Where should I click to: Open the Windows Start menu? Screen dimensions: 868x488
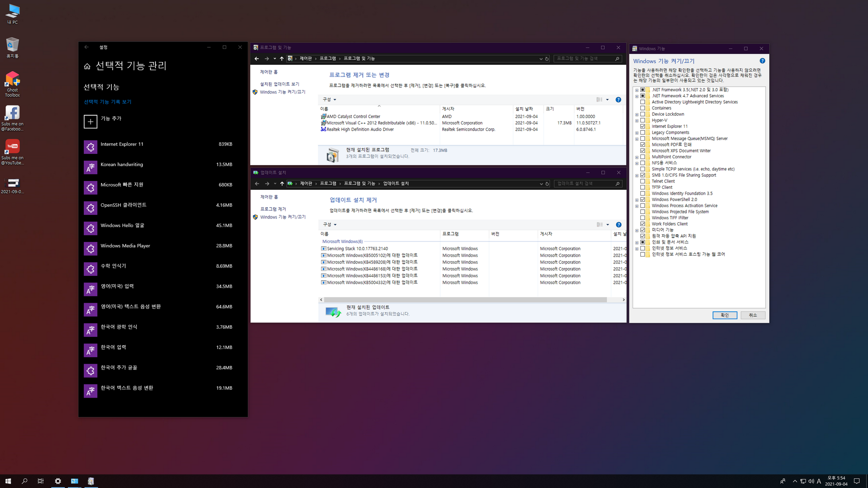click(8, 481)
